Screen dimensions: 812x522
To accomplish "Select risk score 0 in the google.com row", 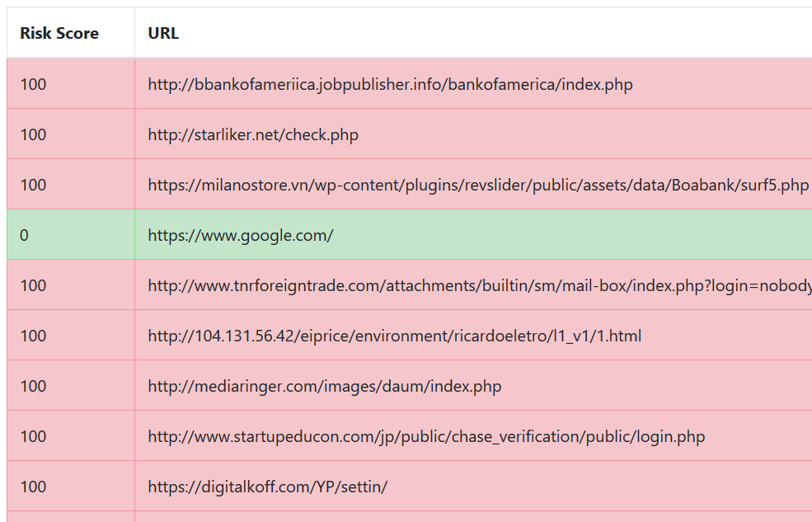I will click(70, 234).
